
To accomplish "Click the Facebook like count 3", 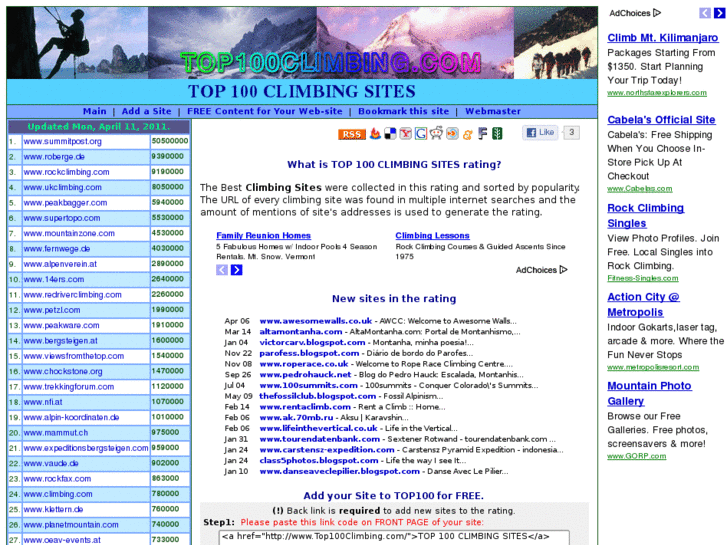I will click(572, 133).
